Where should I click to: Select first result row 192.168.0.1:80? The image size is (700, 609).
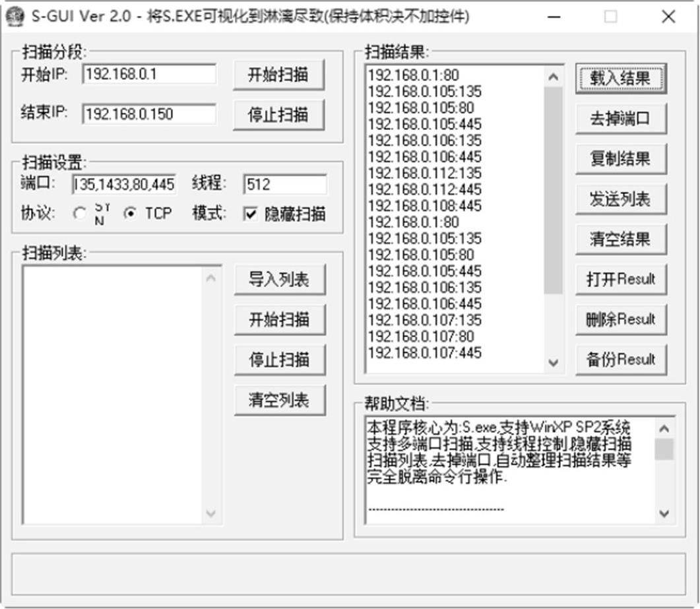[414, 75]
